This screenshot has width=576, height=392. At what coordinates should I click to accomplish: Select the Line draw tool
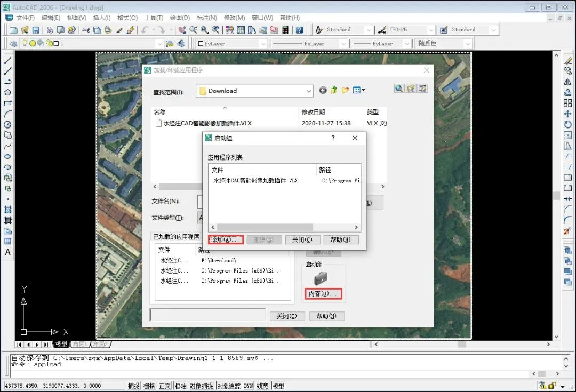pyautogui.click(x=7, y=60)
